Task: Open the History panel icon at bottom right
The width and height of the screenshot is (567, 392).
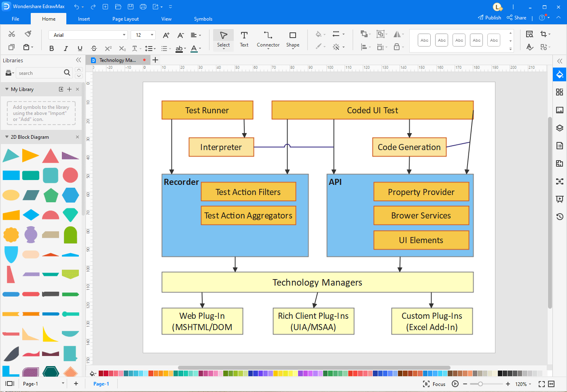Action: click(x=559, y=216)
